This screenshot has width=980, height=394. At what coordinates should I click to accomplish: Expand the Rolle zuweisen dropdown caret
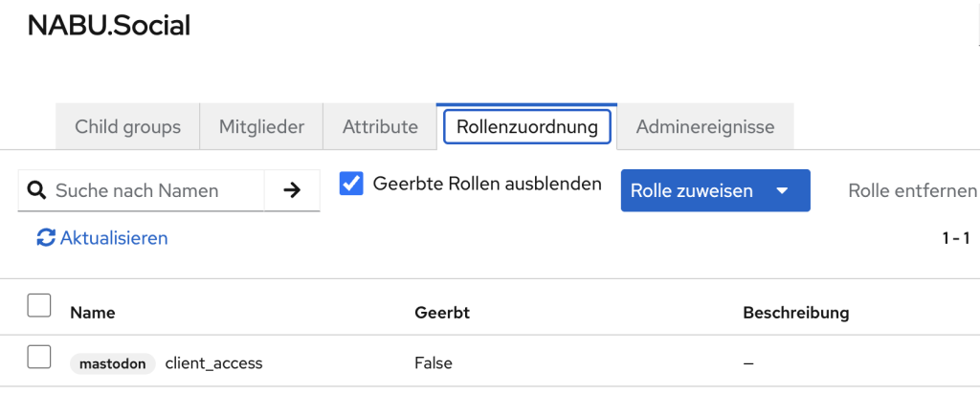pyautogui.click(x=782, y=190)
